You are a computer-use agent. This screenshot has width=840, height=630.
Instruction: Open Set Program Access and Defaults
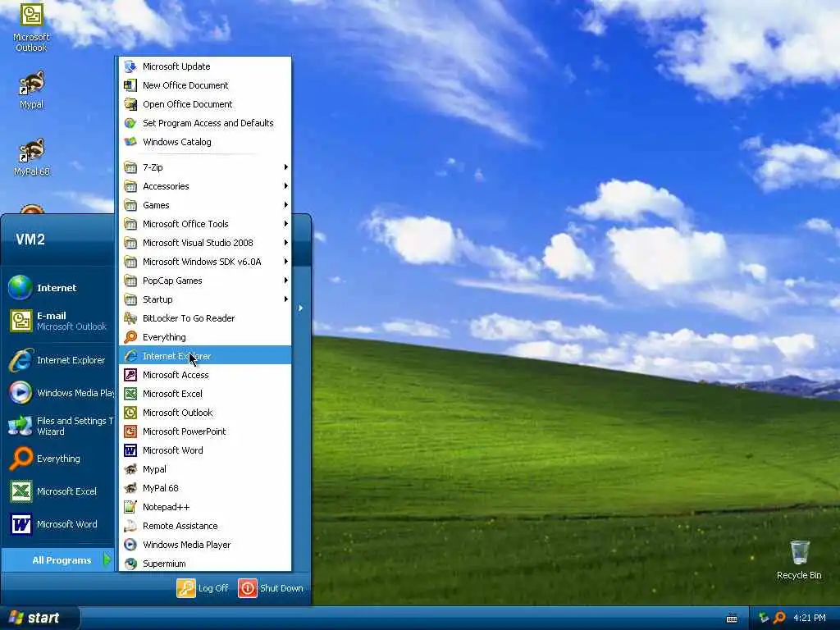[205, 123]
